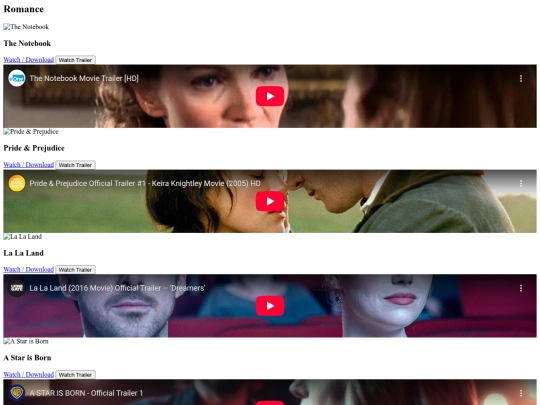Open Watch / Download link for La La Land
This screenshot has width=540, height=405.
[x=29, y=269]
